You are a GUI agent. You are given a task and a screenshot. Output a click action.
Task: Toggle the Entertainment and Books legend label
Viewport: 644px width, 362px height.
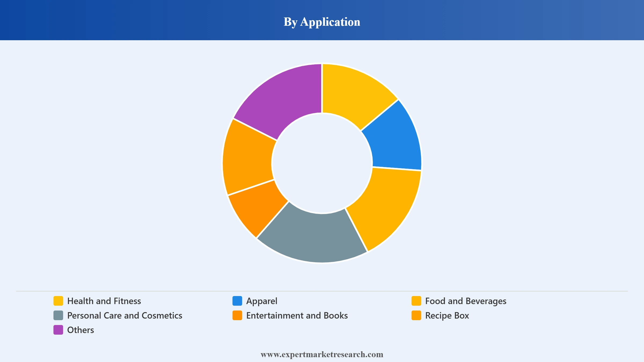point(297,316)
